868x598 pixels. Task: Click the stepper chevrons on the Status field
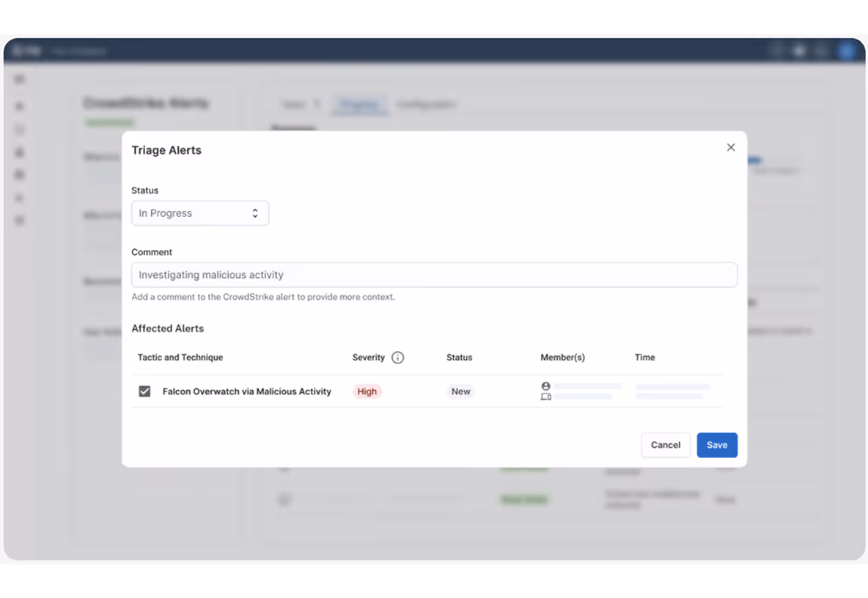click(x=254, y=213)
